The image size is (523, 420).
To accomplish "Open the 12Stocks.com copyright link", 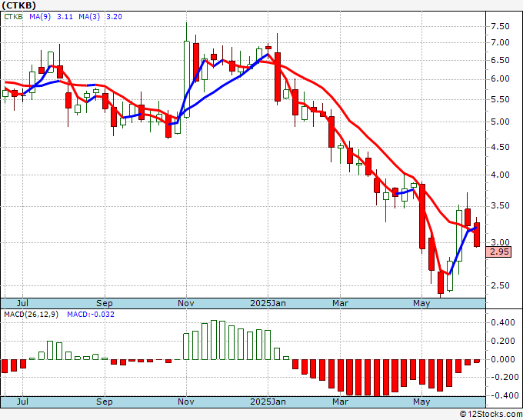I will 491,415.
